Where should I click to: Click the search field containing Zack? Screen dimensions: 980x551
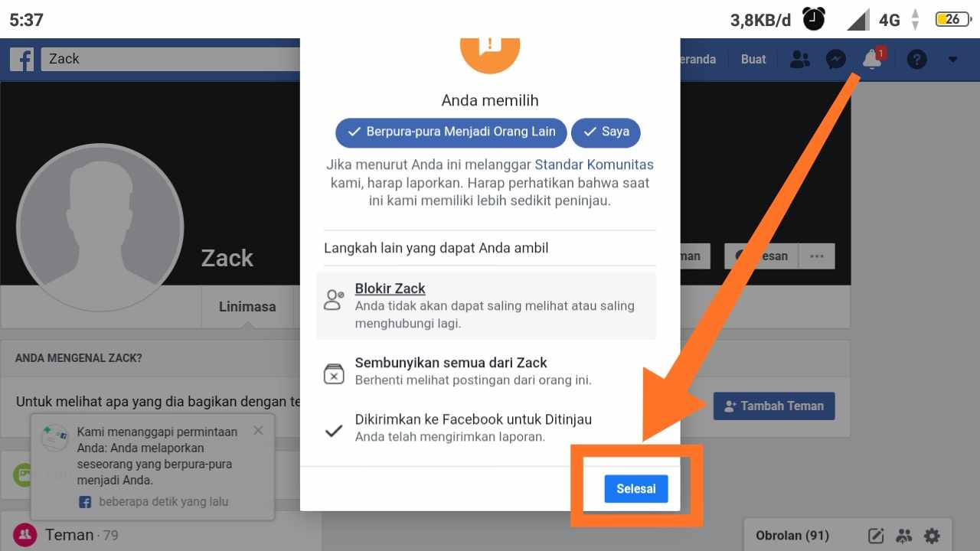(171, 59)
